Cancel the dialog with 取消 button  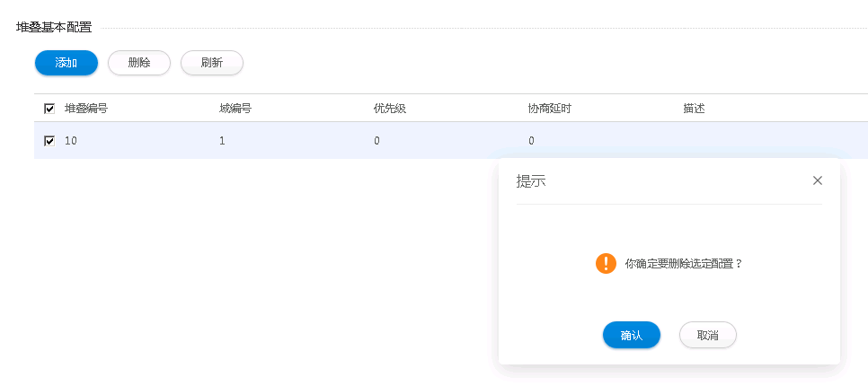[708, 335]
